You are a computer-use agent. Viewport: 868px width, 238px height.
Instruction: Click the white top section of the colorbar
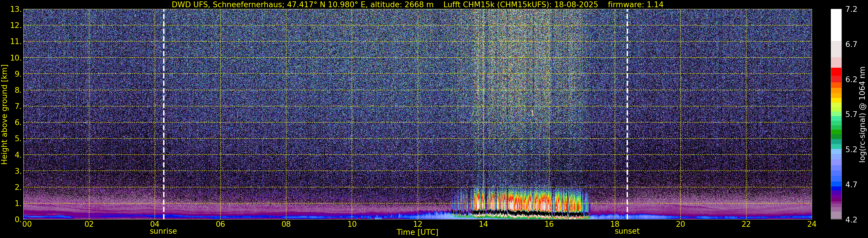pos(836,25)
